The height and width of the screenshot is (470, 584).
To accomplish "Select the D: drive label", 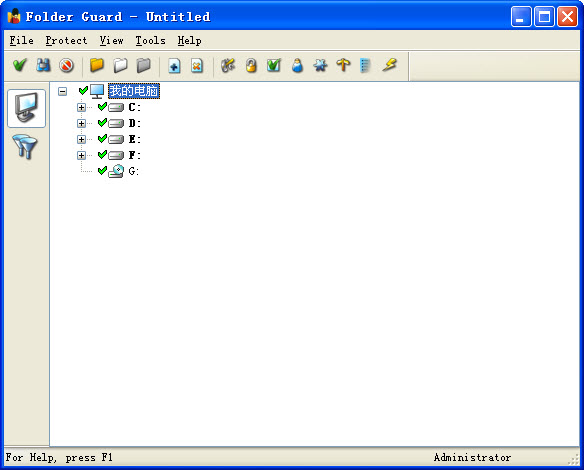I will click(x=134, y=123).
